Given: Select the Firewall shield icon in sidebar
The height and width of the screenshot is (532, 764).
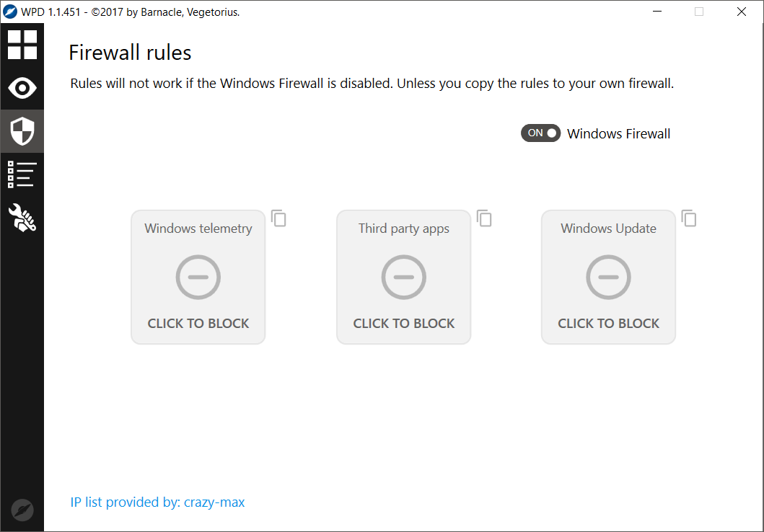Looking at the screenshot, I should coord(22,131).
